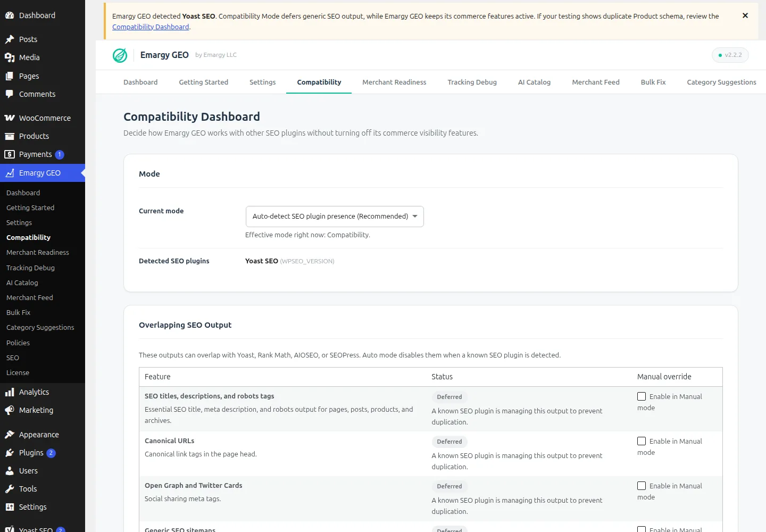Open Category Suggestions in sidebar submenu
The height and width of the screenshot is (532, 766).
(40, 328)
